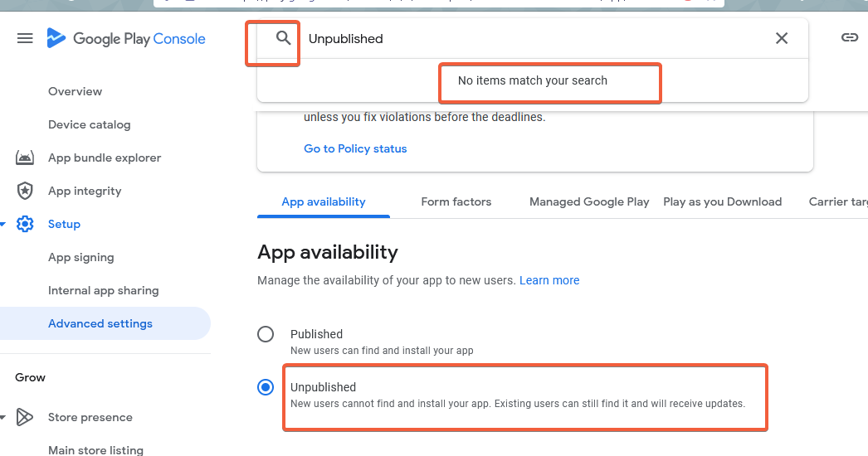The width and height of the screenshot is (868, 456).
Task: Collapse the Store presence section arrow
Action: tap(3, 417)
